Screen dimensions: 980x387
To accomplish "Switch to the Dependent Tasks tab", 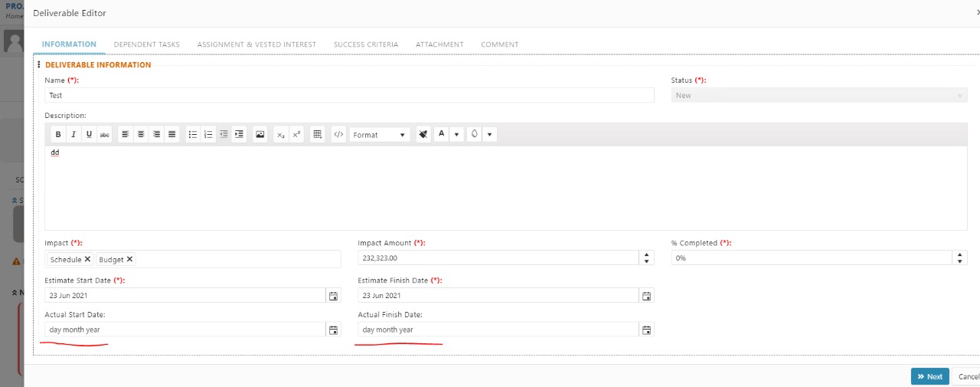I will tap(147, 44).
